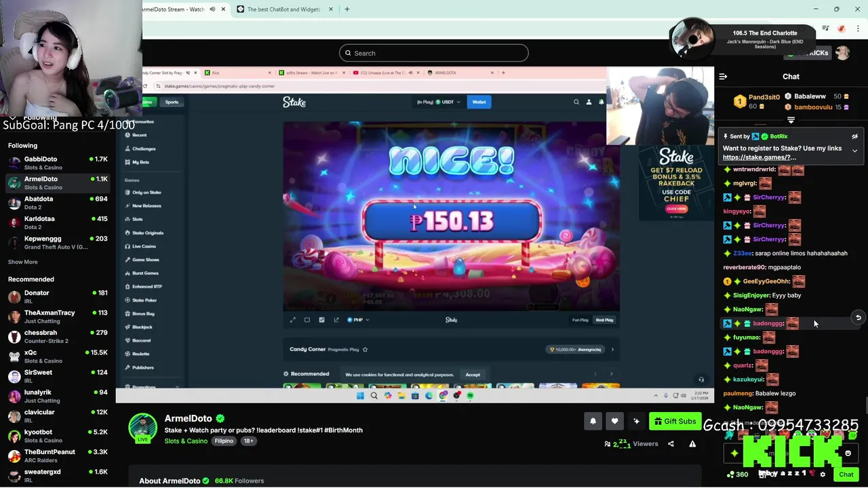Click the chat scroll-to-bottom round icon
This screenshot has height=488, width=868.
(x=858, y=317)
